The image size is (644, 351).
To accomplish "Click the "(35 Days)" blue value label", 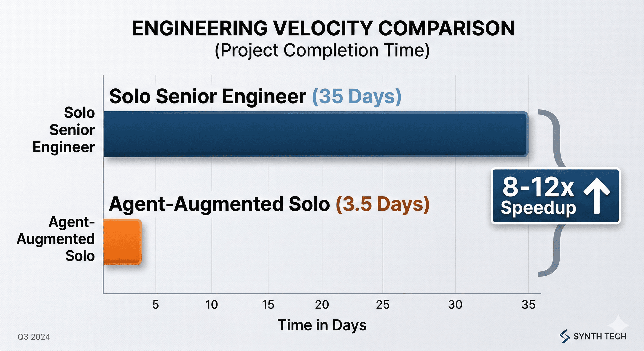I will [x=357, y=96].
